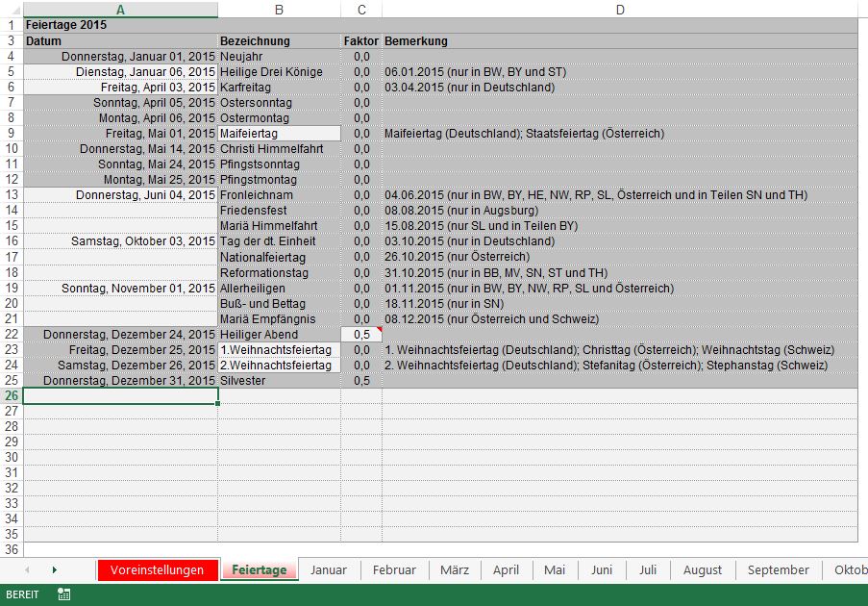Go to the Februar sheet tab
Viewport: 868px width, 606px height.
[394, 569]
